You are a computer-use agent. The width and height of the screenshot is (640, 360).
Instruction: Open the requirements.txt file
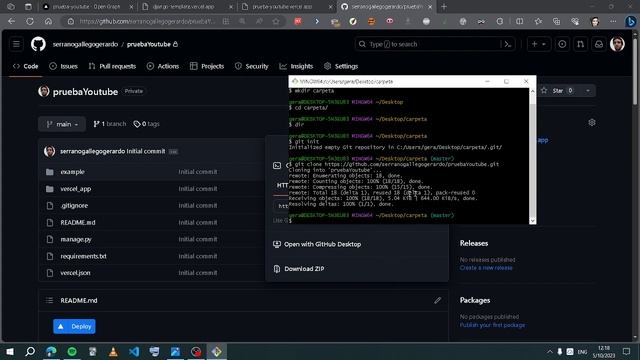click(83, 256)
